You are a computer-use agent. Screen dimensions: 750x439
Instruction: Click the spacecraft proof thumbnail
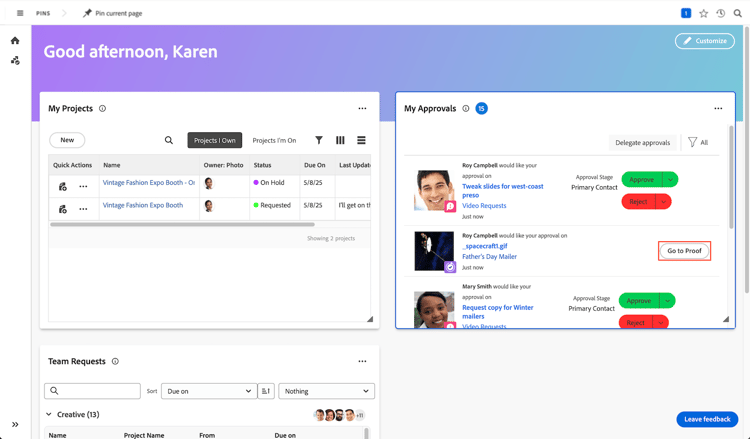(434, 252)
